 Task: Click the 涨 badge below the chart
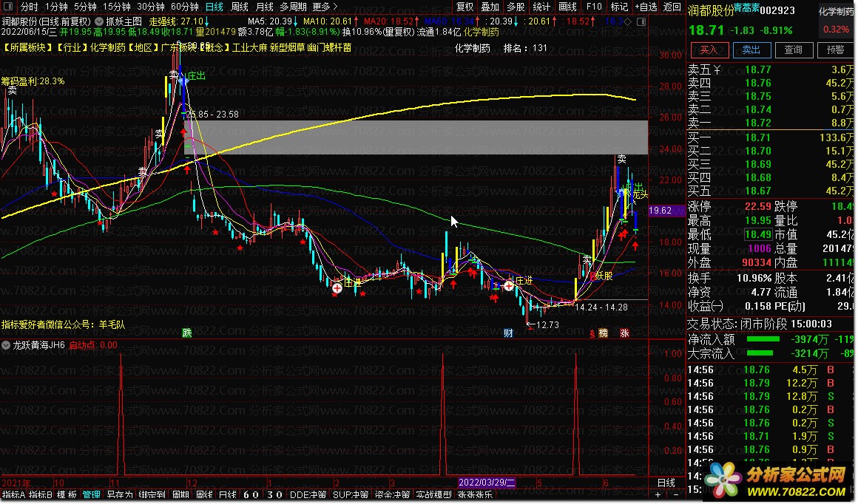tap(624, 333)
